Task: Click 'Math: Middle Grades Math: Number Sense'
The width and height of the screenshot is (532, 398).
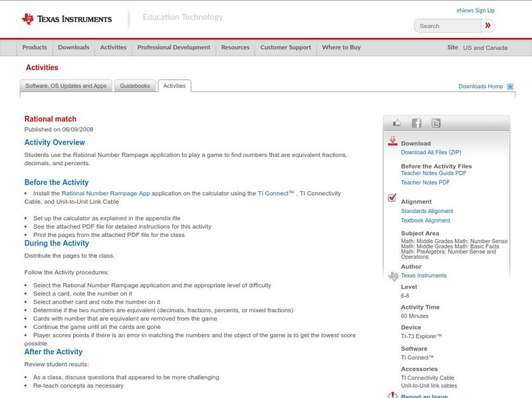Action: click(x=454, y=241)
